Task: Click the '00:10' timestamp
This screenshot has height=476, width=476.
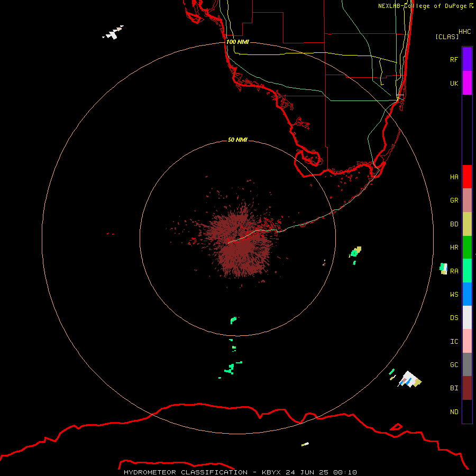Action: [x=345, y=472]
